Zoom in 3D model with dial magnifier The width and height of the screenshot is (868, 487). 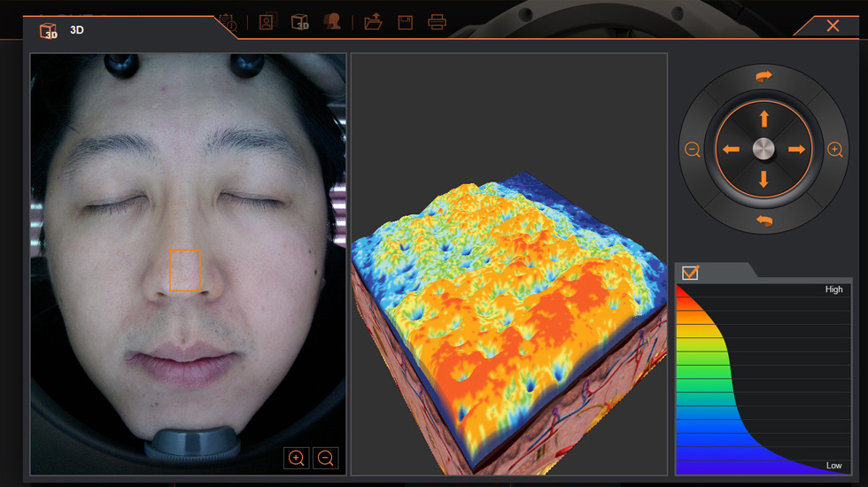click(835, 150)
